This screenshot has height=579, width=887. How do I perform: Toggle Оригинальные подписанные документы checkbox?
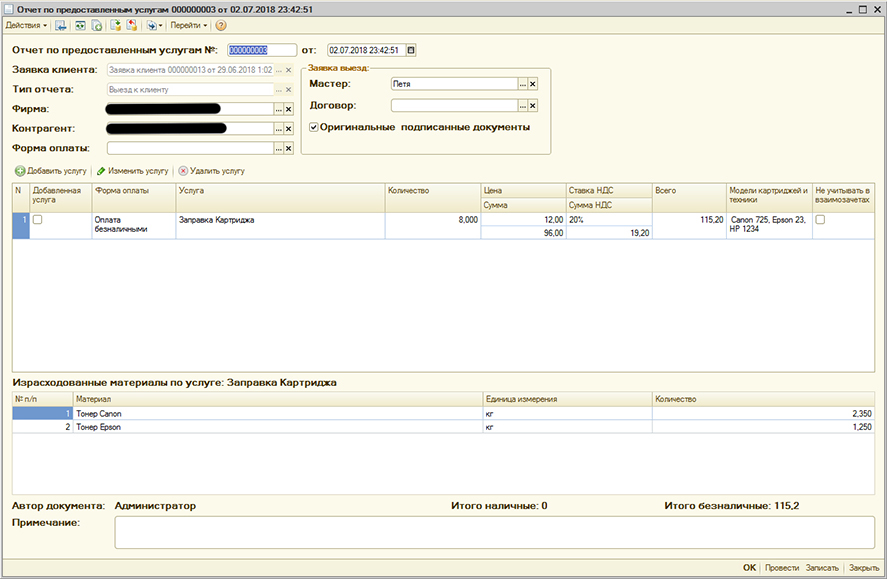click(x=314, y=128)
